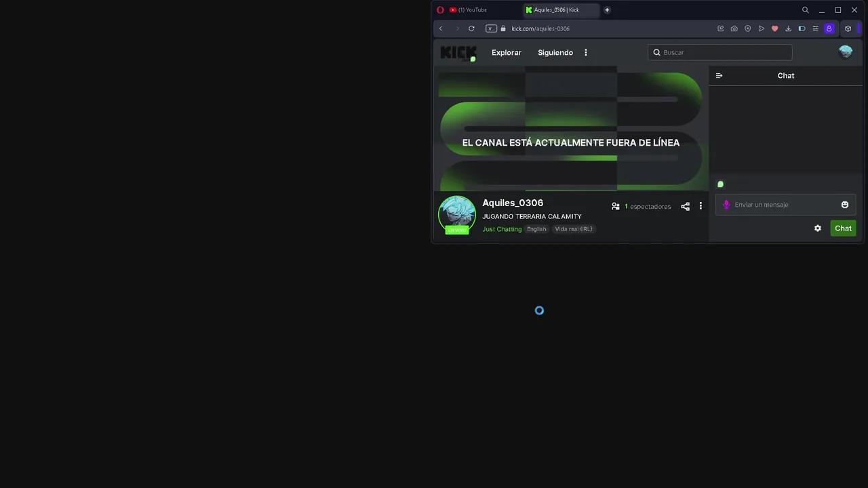The image size is (868, 488).
Task: Maximize the Opera window
Action: 838,10
